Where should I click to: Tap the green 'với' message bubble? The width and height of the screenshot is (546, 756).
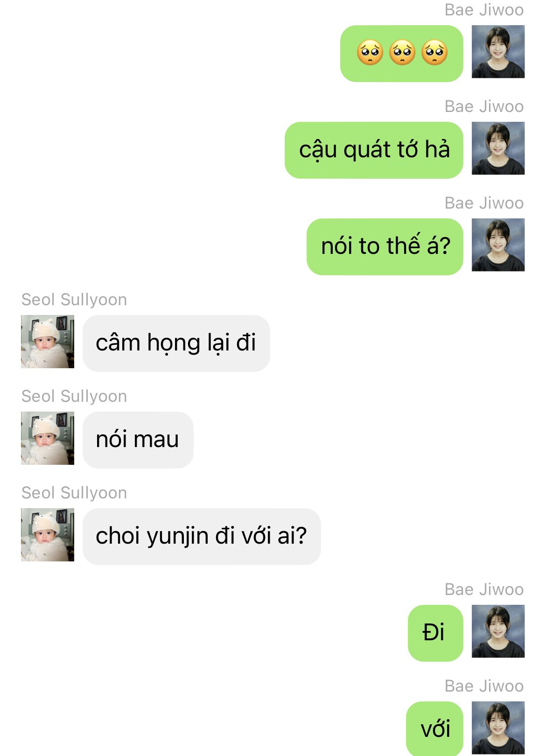coord(434,729)
